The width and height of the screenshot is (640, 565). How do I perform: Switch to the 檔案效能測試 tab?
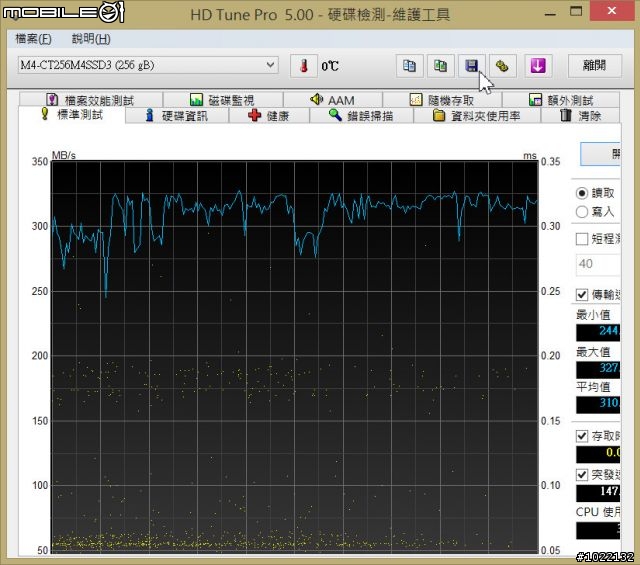(91, 100)
